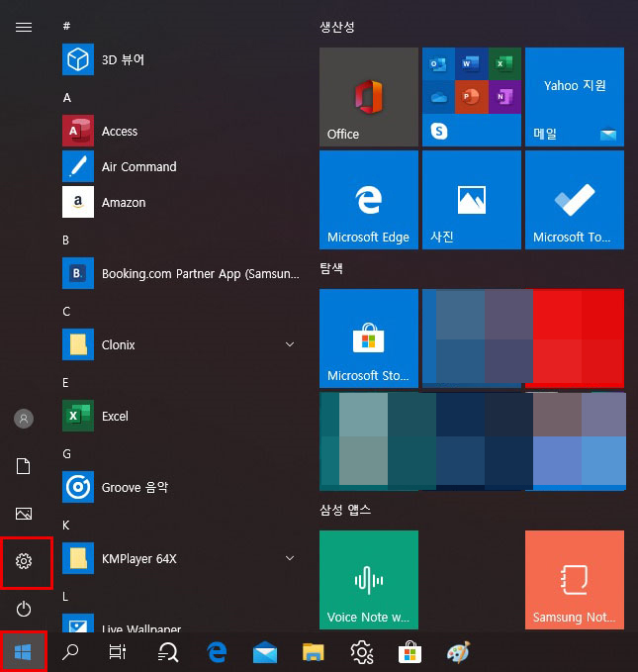Open Skype in the Office apps tile

(439, 131)
